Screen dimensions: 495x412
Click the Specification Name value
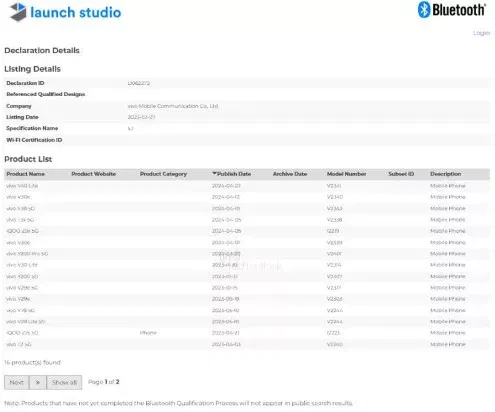coord(130,128)
